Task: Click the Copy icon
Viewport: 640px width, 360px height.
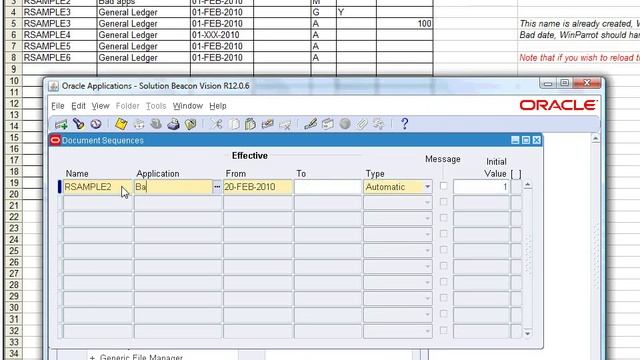Action: click(234, 124)
